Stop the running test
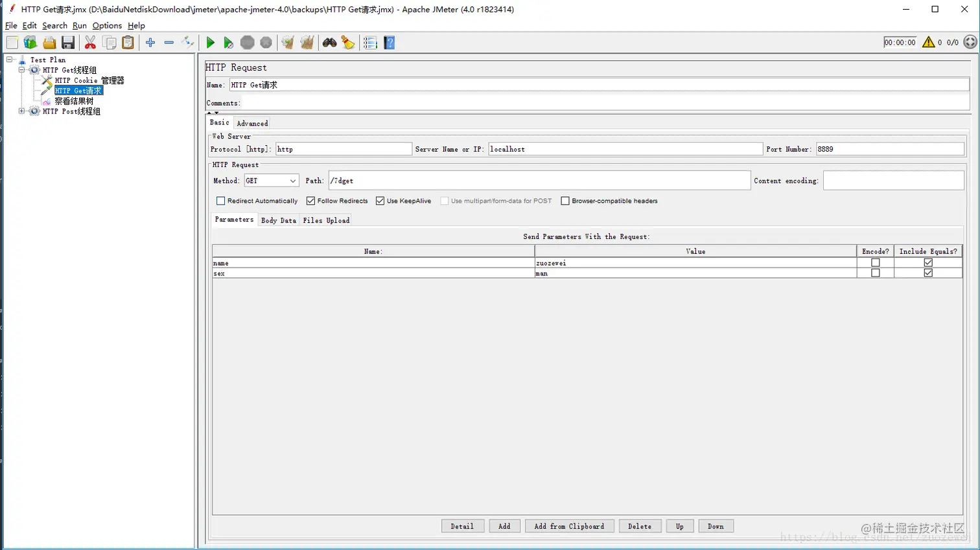Image resolution: width=980 pixels, height=550 pixels. click(x=247, y=42)
